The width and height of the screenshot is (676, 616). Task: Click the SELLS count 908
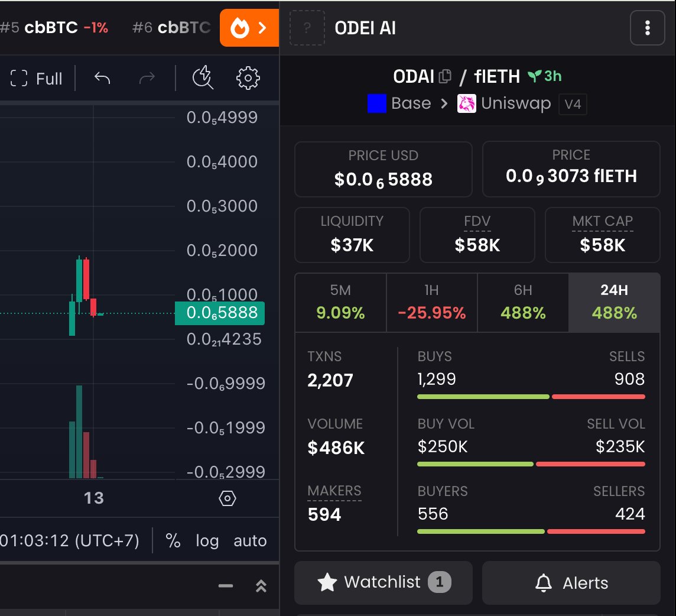point(629,379)
